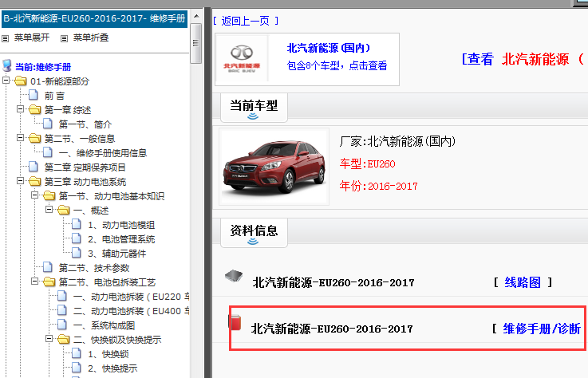Click the 菜单折叠 collapse-all link
The image size is (588, 378).
point(91,37)
